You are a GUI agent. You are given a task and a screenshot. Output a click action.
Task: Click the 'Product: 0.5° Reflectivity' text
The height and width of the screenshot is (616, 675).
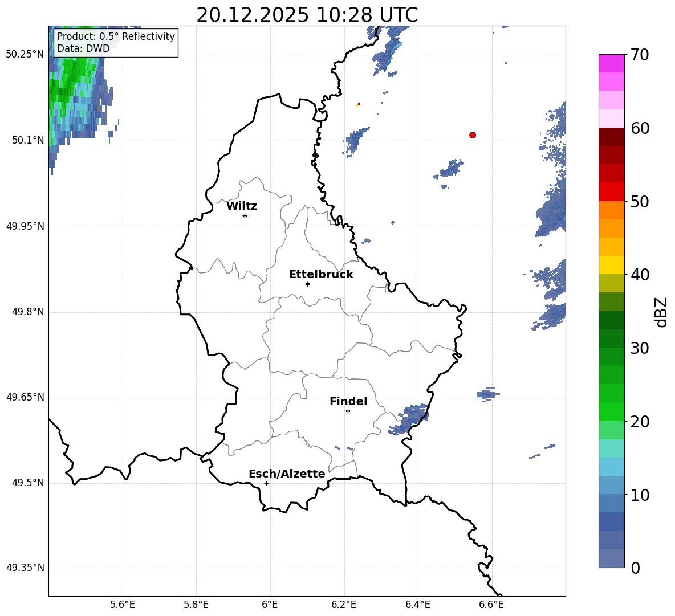[116, 36]
